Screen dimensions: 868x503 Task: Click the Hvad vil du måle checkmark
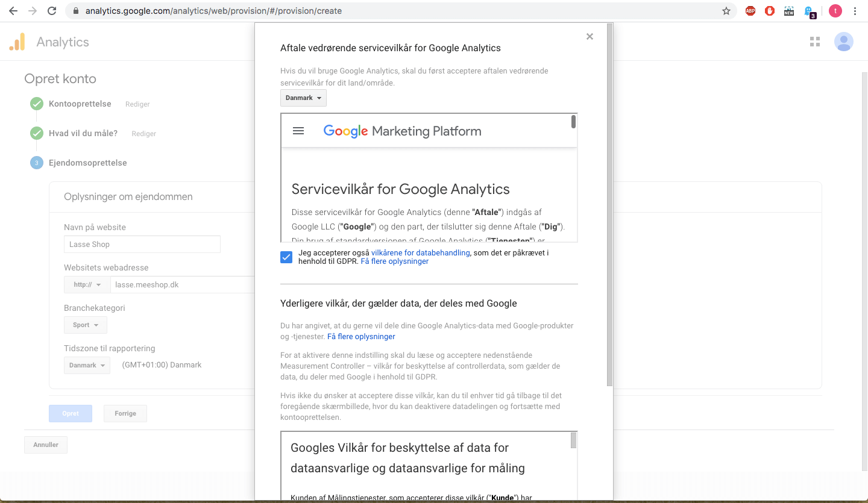[x=37, y=133]
